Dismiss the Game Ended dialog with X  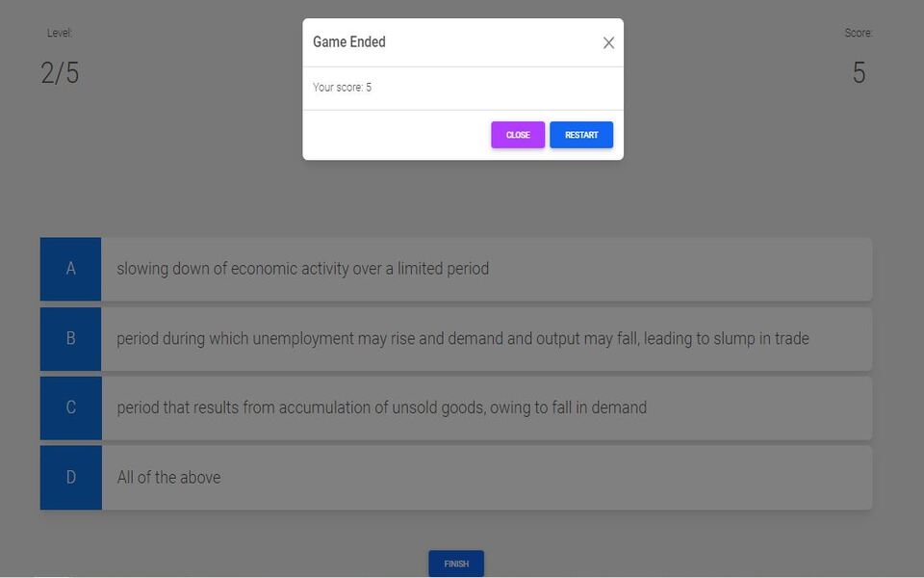[x=608, y=43]
